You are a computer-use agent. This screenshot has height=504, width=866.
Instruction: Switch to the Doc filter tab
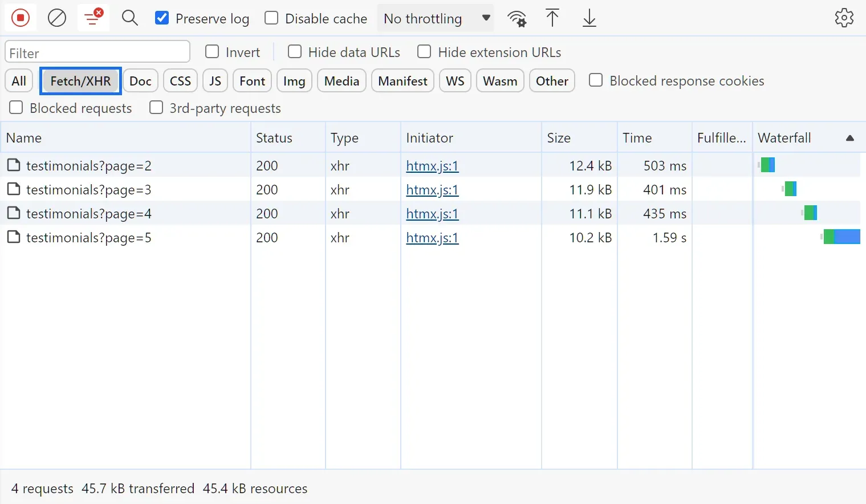(x=140, y=80)
